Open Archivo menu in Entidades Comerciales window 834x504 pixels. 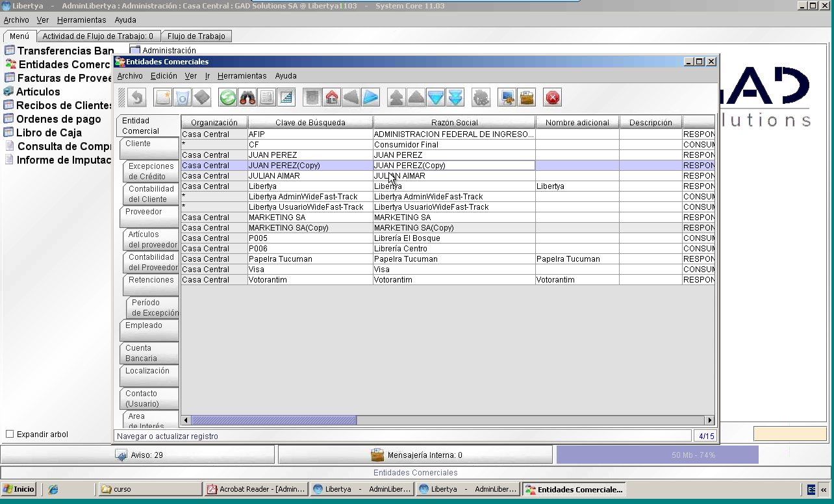(x=130, y=76)
